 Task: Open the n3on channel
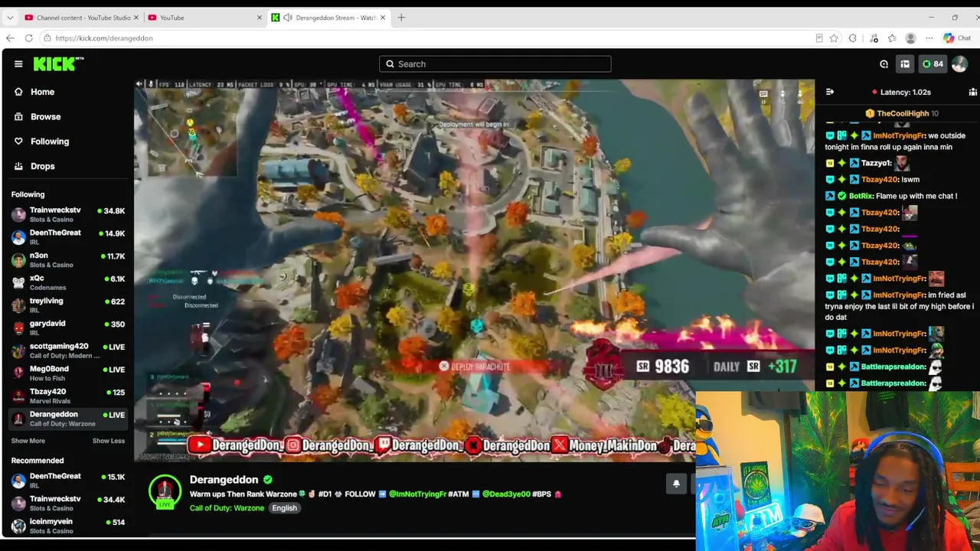[67, 260]
